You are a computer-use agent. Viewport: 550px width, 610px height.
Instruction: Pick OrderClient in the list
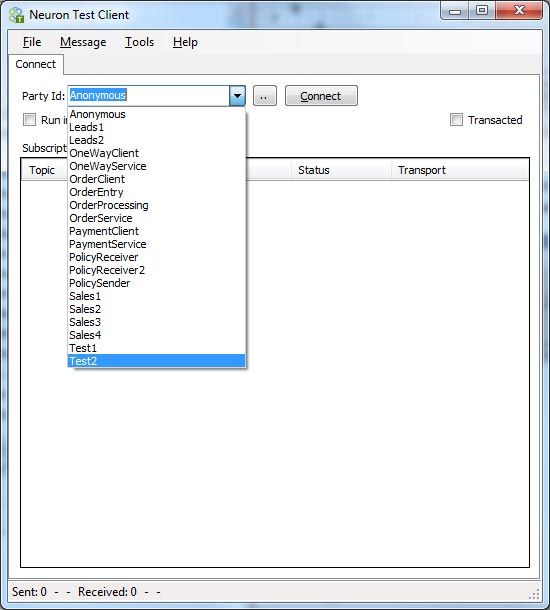point(156,179)
